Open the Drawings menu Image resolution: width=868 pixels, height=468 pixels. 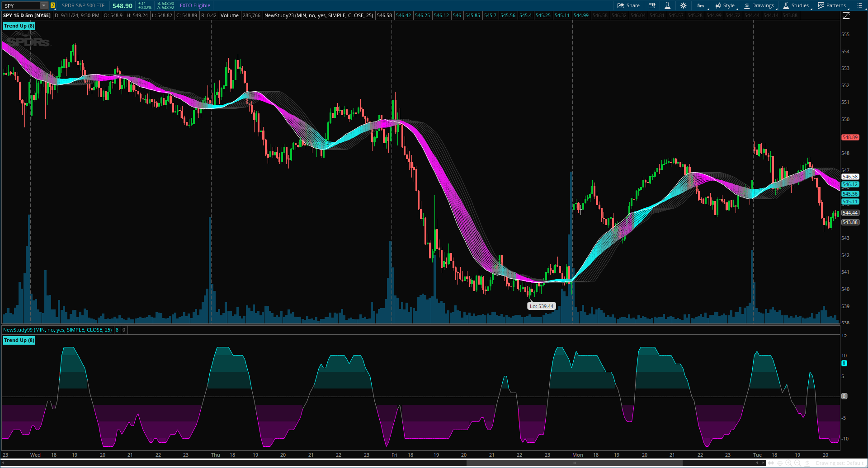click(x=759, y=5)
